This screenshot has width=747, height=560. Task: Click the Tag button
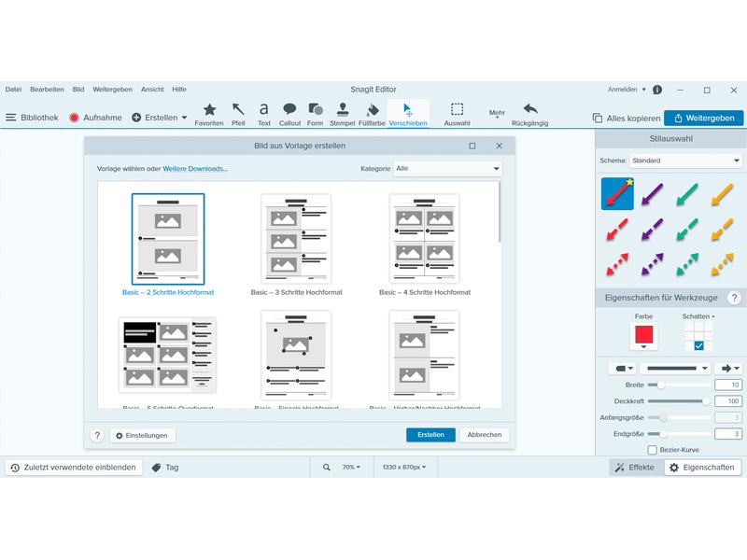[x=165, y=468]
